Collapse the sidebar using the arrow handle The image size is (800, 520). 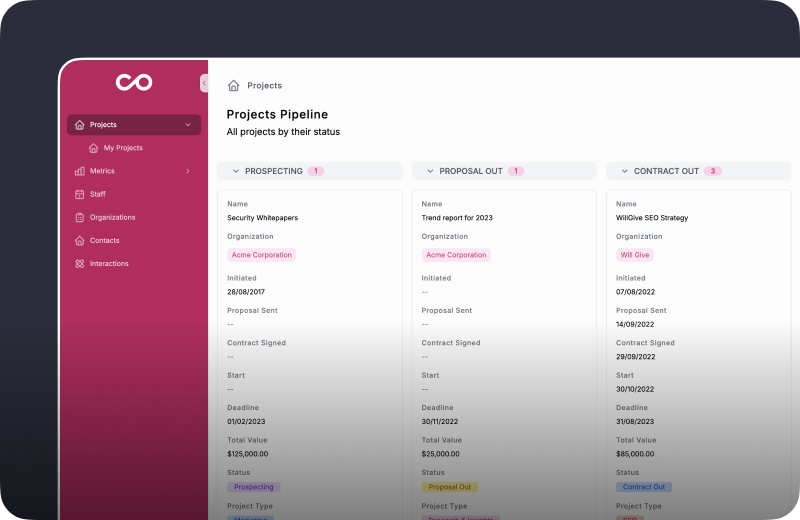click(x=204, y=83)
